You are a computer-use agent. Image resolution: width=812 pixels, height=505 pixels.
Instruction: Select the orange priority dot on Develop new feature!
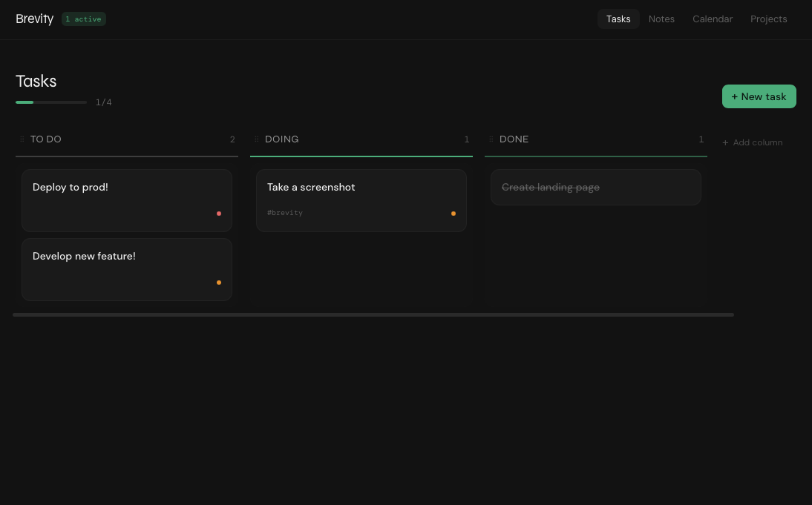point(219,283)
